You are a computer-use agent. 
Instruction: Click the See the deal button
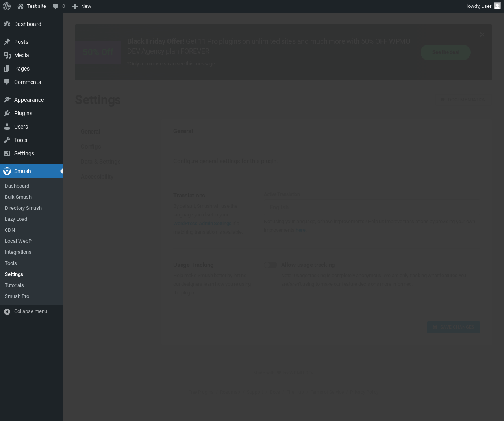[445, 52]
